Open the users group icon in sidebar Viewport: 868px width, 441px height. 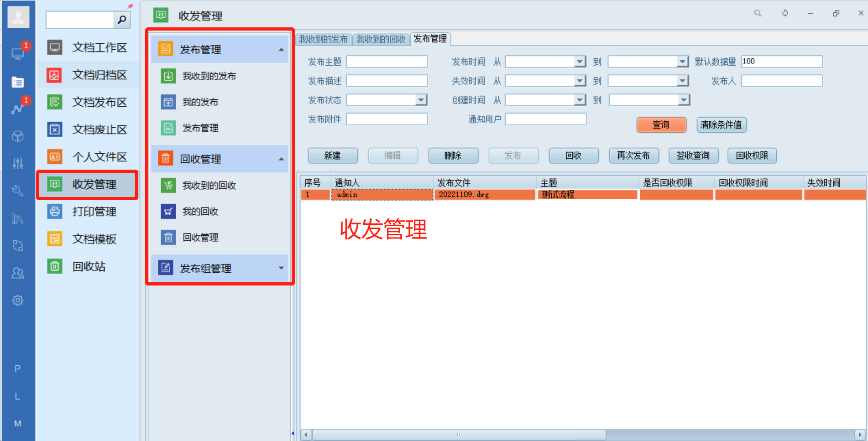pos(18,273)
